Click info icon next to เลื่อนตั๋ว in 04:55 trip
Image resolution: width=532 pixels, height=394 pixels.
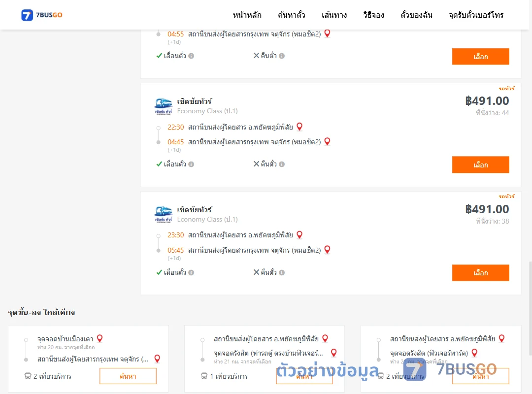[191, 56]
